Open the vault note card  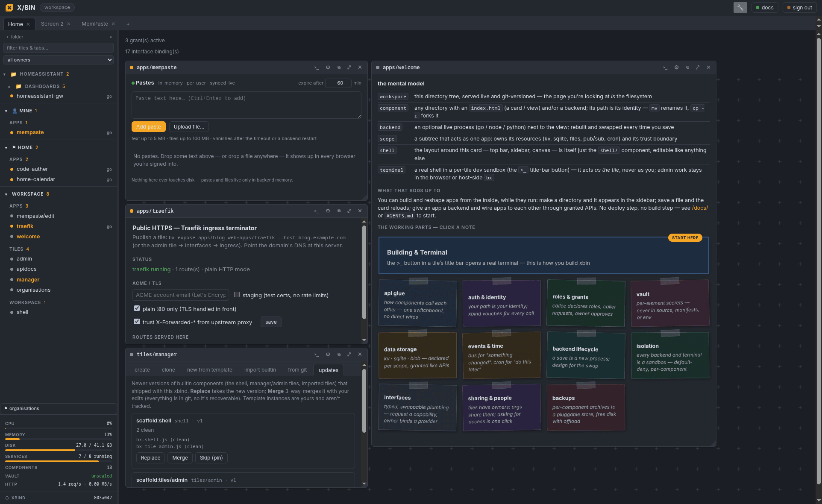pos(670,304)
